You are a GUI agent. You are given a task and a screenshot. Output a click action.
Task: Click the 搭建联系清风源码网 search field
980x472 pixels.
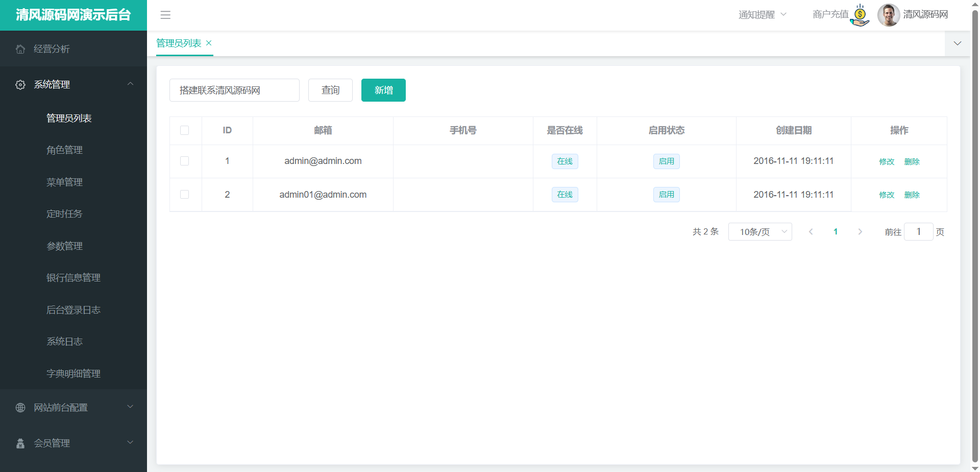click(234, 90)
